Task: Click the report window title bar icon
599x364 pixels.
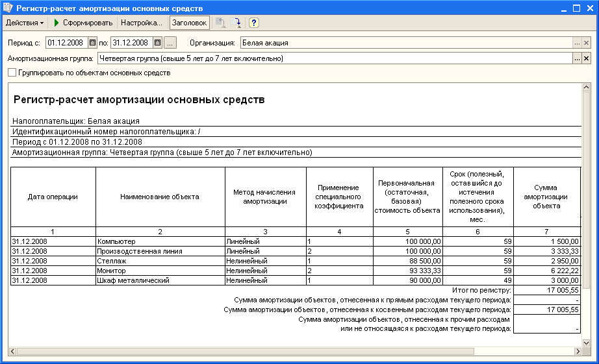Action: tap(8, 8)
